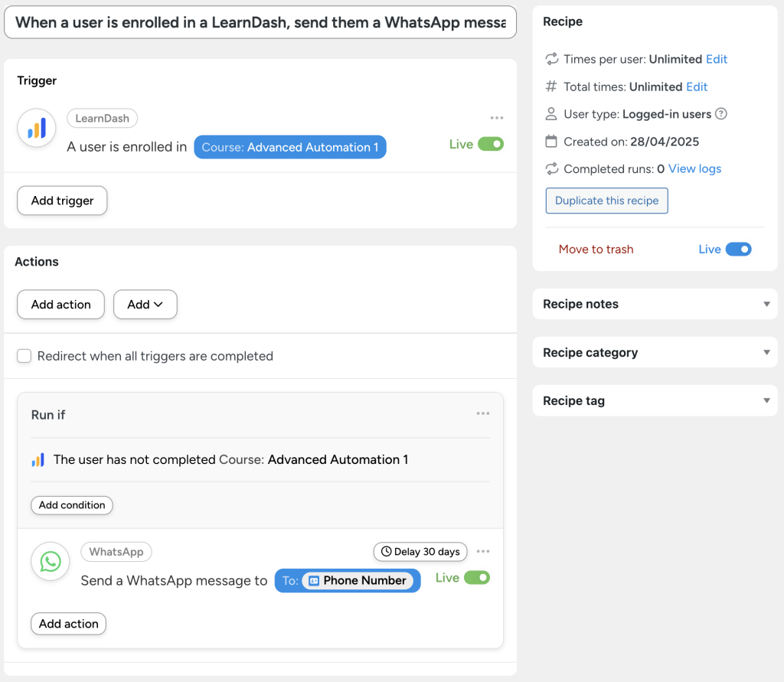Viewport: 784px width, 682px height.
Task: Click the LearnDash icon beside the Run if condition
Action: pos(38,460)
